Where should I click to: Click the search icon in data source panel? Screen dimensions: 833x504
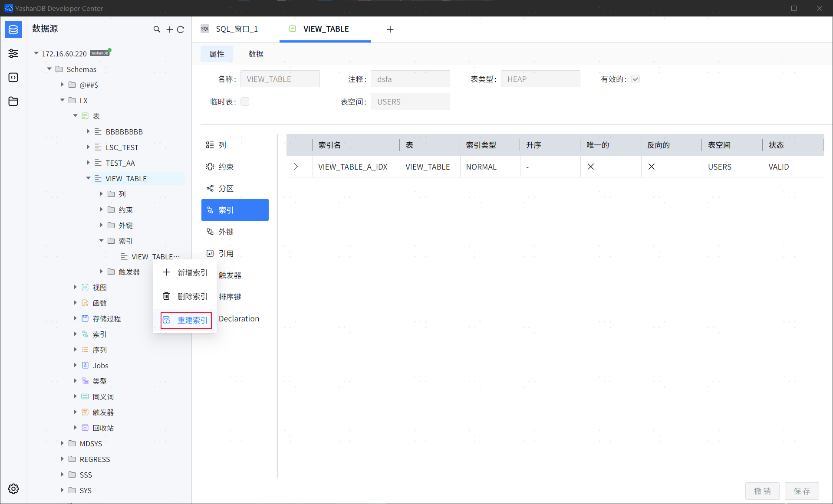[x=157, y=29]
